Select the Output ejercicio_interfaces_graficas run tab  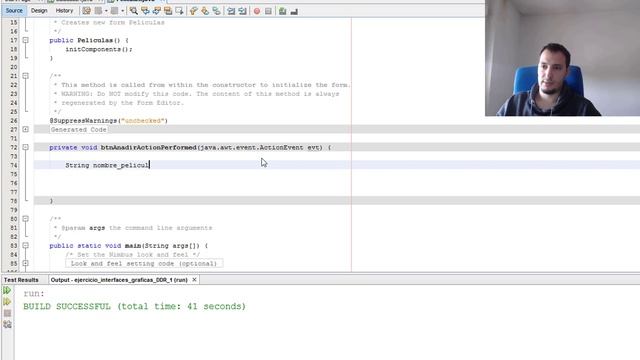(x=119, y=280)
